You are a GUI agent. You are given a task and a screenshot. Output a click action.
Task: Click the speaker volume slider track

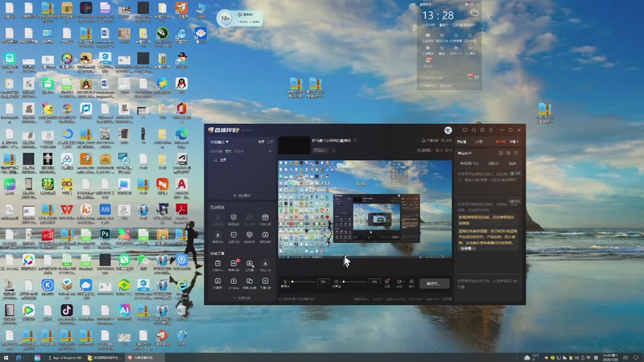(x=354, y=282)
